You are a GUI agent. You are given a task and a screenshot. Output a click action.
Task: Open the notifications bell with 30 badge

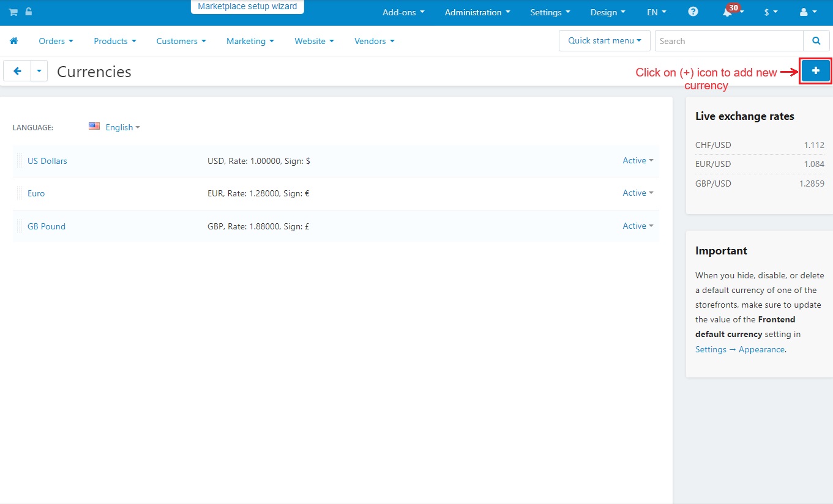click(x=731, y=11)
